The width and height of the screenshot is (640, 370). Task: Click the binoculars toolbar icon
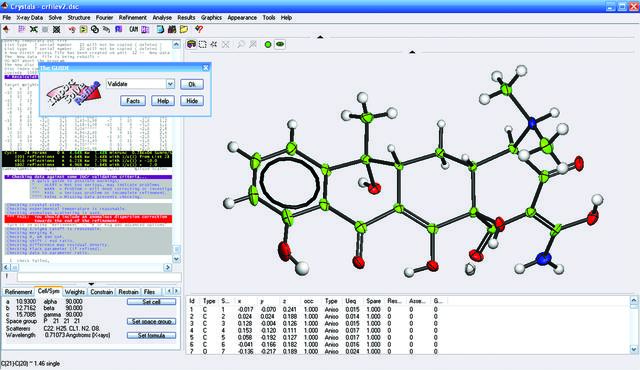(x=172, y=29)
